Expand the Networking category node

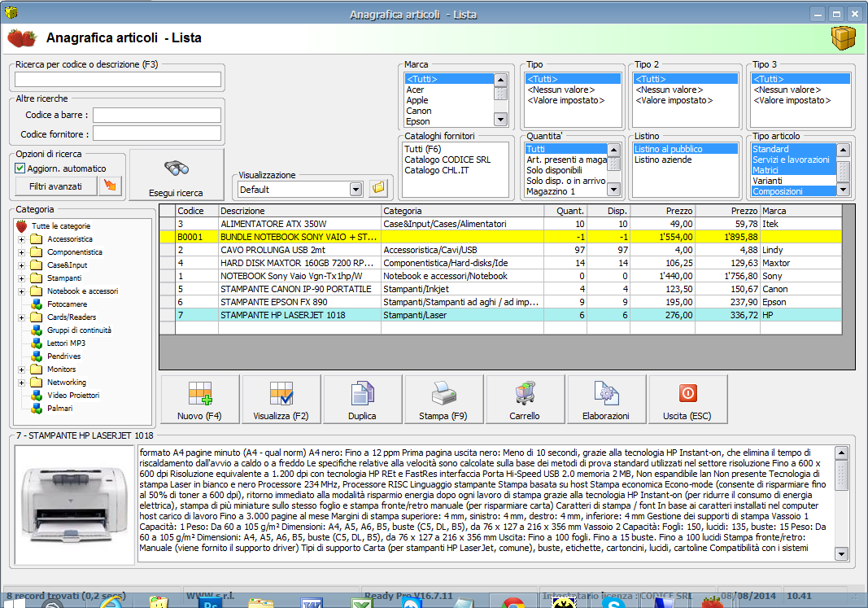[x=22, y=383]
